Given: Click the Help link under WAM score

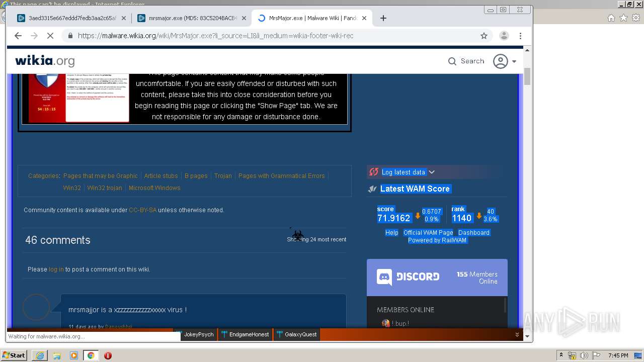Looking at the screenshot, I should [391, 233].
